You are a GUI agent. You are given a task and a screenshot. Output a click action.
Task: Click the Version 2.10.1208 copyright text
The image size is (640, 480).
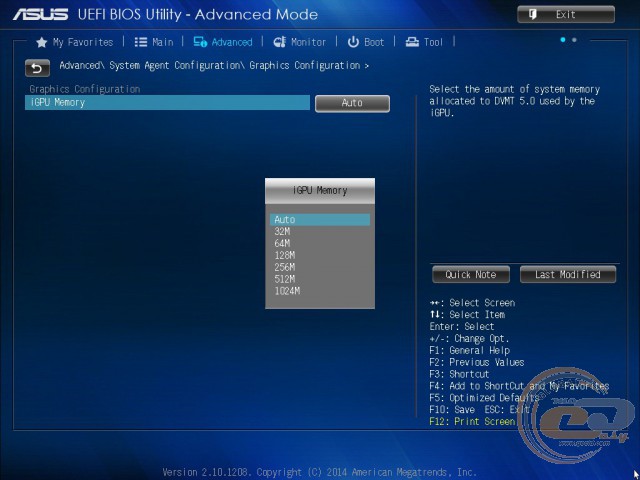[320, 472]
